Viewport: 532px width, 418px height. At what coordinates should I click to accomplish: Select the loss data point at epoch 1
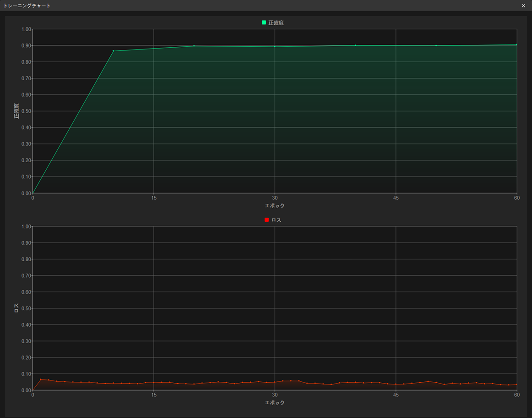[x=41, y=379]
